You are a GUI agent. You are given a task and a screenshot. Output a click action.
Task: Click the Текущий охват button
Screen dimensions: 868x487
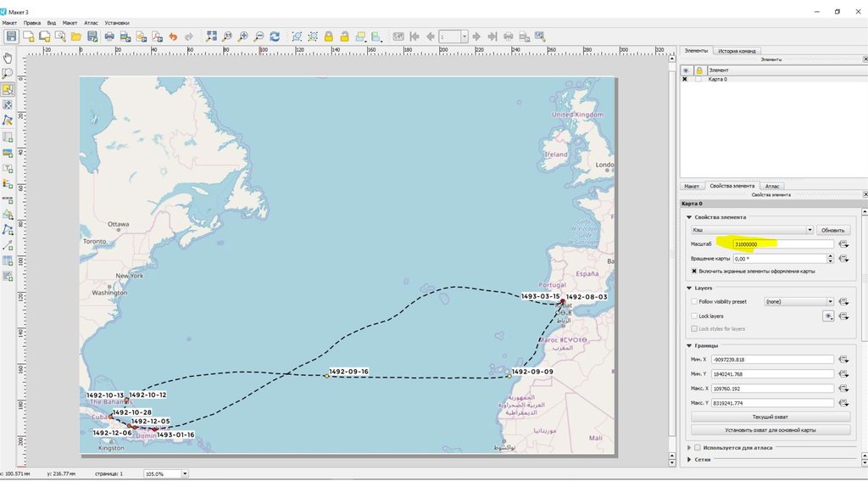771,417
